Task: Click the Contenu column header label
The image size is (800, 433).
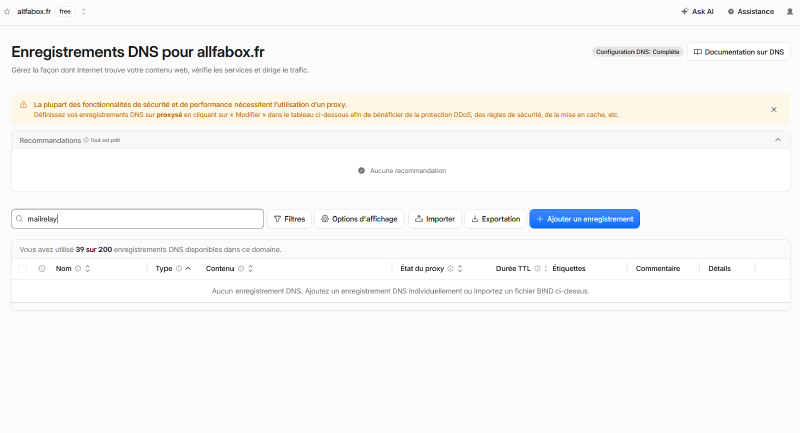Action: click(x=220, y=268)
